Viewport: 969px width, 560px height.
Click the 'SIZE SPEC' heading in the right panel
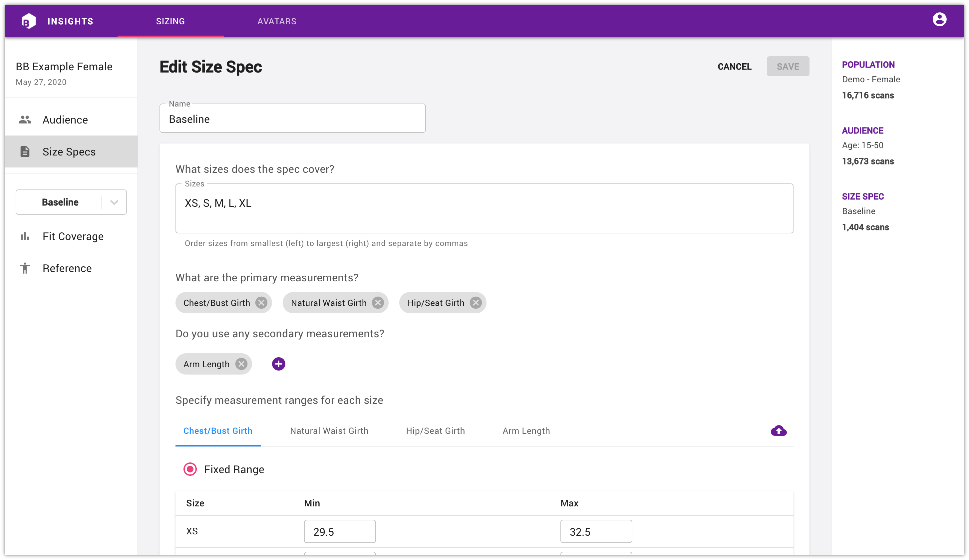point(863,196)
